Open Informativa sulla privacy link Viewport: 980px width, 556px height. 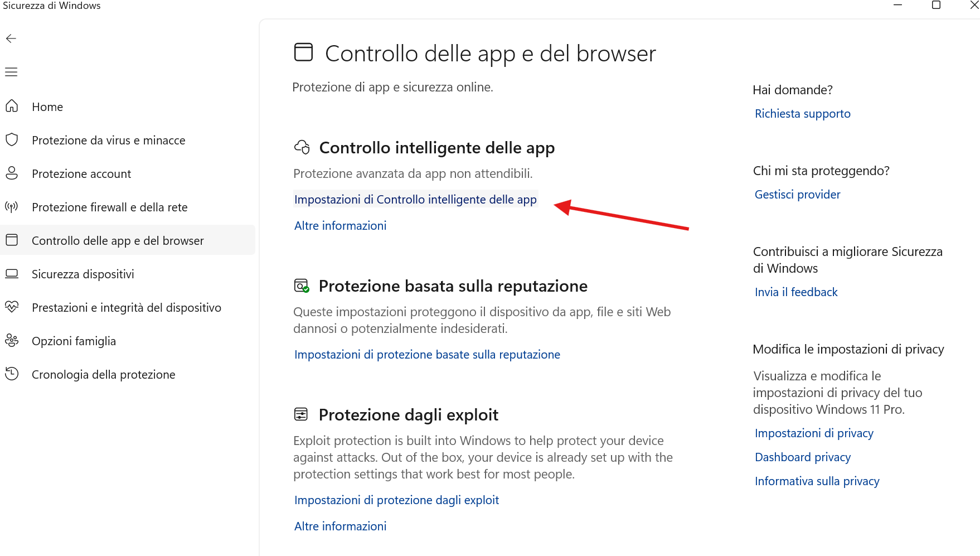tap(817, 481)
